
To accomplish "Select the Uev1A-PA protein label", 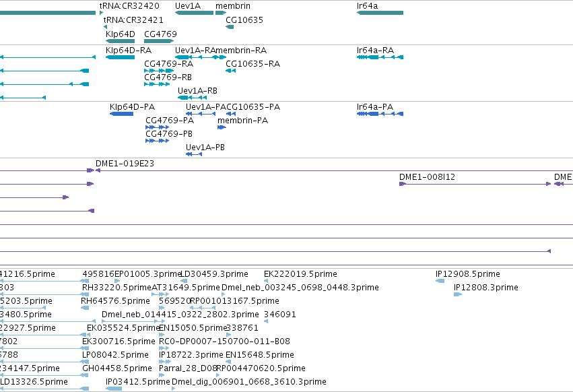I will (206, 107).
